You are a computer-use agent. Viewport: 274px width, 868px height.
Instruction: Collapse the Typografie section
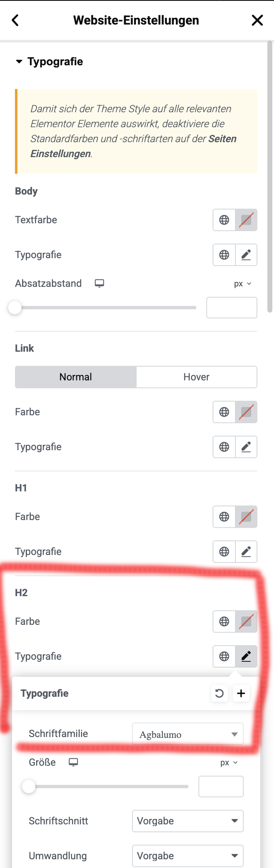[49, 62]
